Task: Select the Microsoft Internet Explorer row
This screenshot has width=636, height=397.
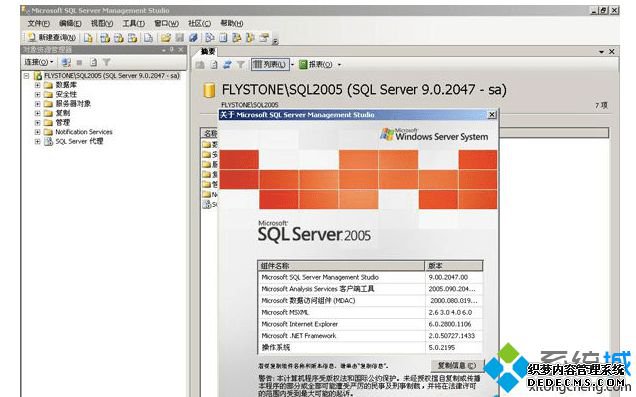Action: (x=370, y=324)
